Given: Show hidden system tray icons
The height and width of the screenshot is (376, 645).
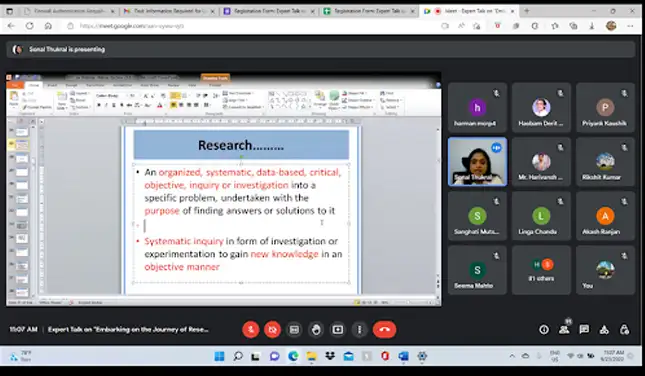Looking at the screenshot, I should point(512,356).
